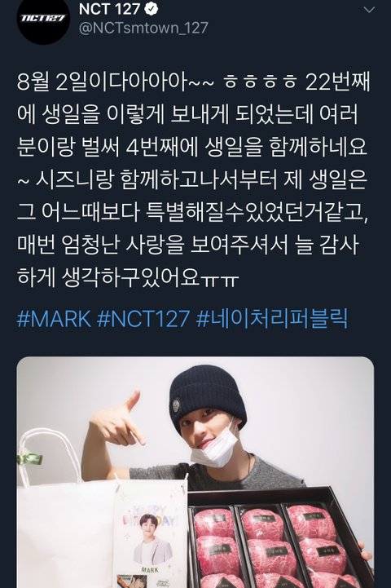Click the Happy Birthday MARK card in the photo
Screen dimensions: 391x588
coord(150,535)
